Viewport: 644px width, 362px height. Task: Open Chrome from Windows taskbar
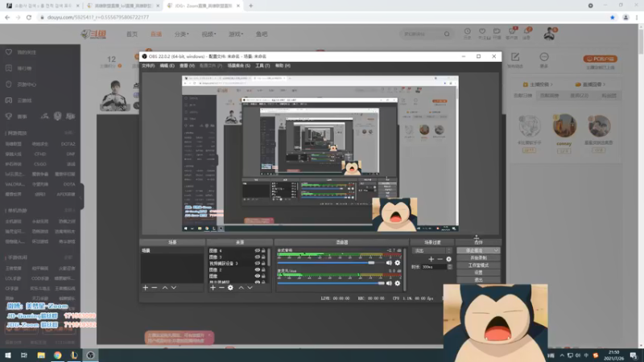click(x=57, y=356)
